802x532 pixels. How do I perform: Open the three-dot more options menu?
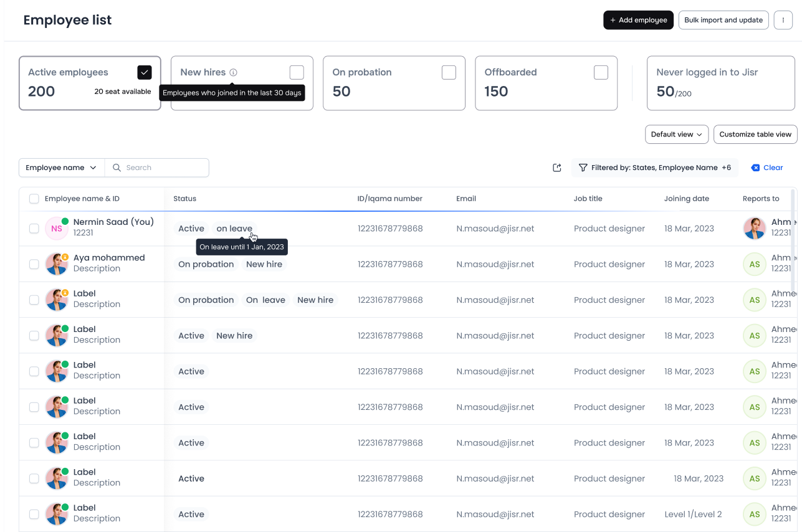(x=783, y=20)
